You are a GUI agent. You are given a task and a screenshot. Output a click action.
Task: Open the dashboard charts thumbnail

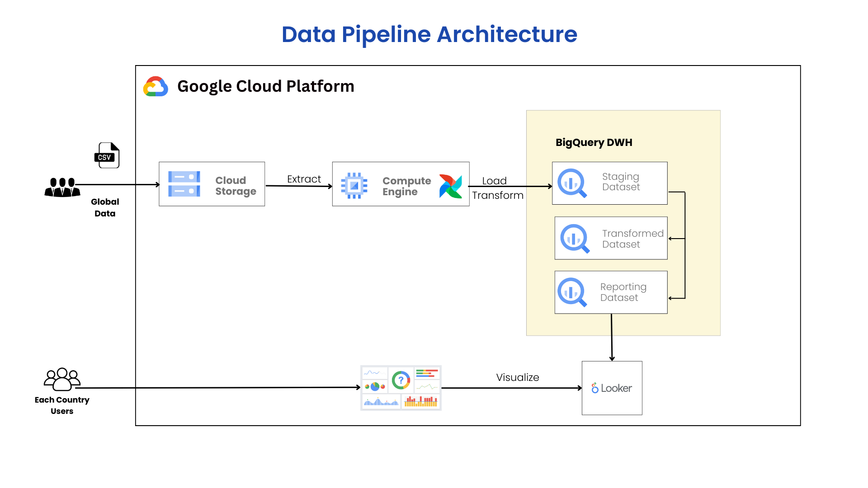(401, 388)
